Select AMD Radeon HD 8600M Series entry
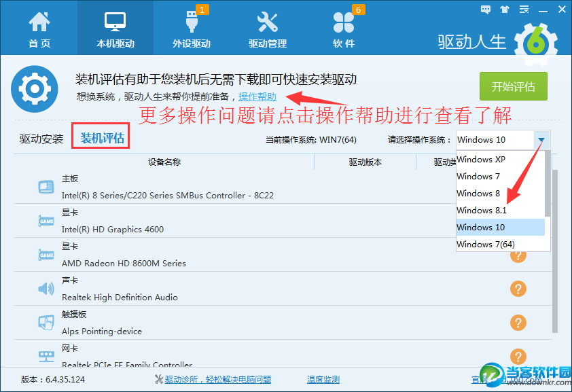This screenshot has width=572, height=392. (124, 264)
